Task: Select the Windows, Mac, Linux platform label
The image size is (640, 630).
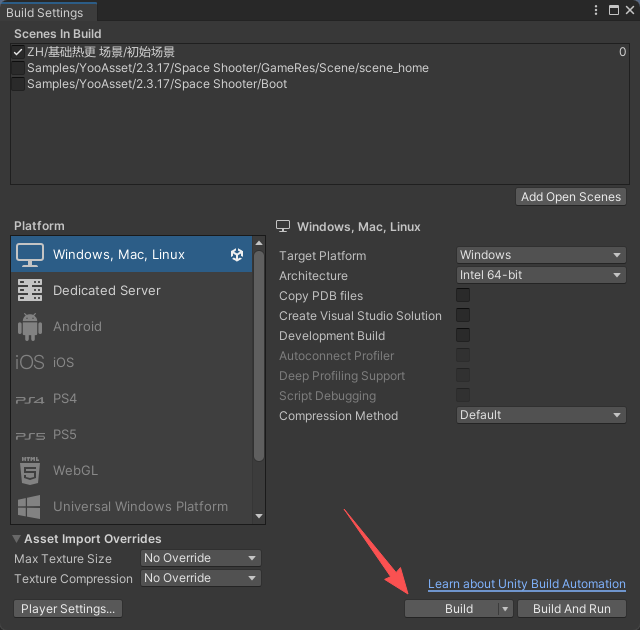Action: [x=119, y=255]
